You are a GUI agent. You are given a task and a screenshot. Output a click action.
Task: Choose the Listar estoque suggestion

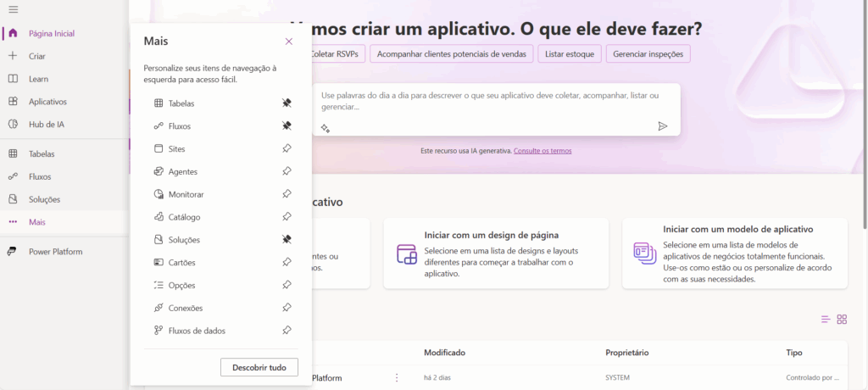tap(570, 53)
